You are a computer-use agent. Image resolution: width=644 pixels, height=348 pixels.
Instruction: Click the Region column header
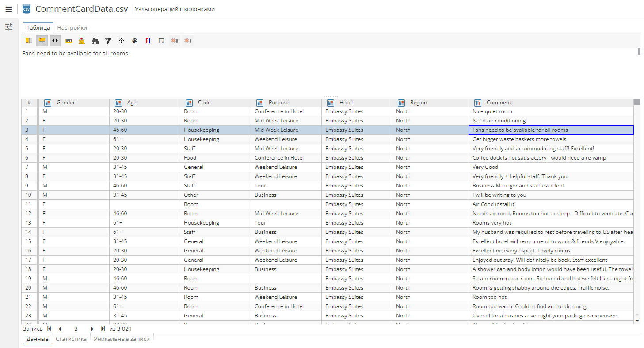tap(431, 103)
